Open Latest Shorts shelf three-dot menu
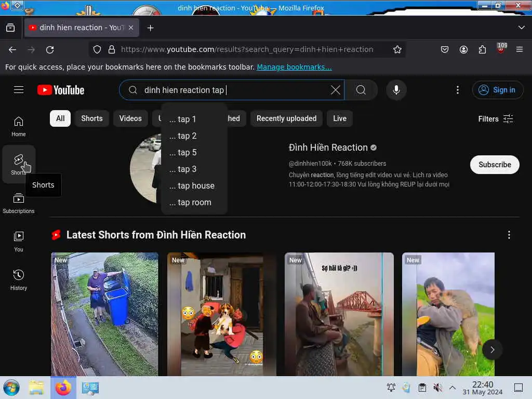This screenshot has width=532, height=399. pos(509,235)
